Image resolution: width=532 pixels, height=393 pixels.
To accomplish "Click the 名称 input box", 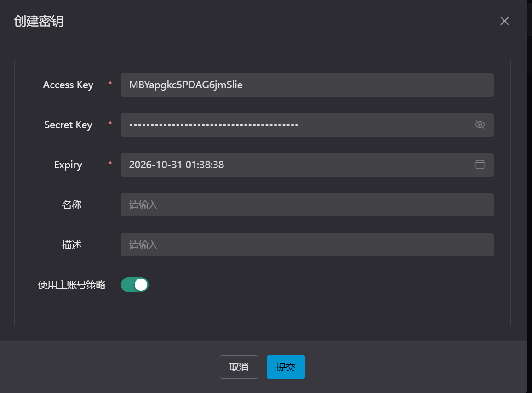I will pos(307,205).
